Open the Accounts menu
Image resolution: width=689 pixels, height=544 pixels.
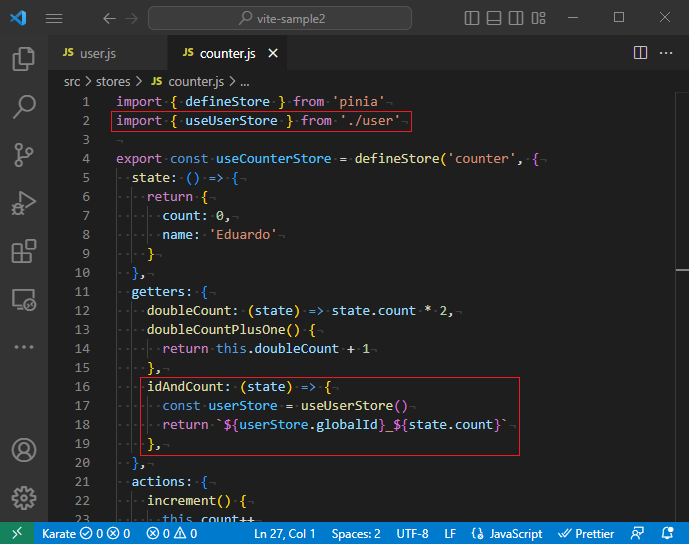click(24, 450)
